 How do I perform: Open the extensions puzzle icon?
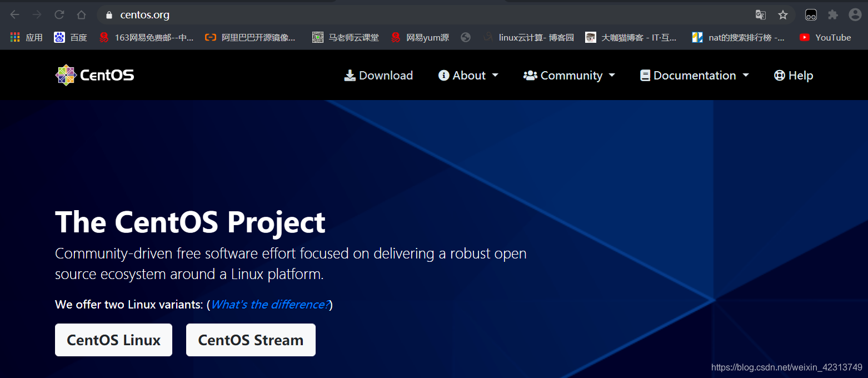[x=832, y=15]
